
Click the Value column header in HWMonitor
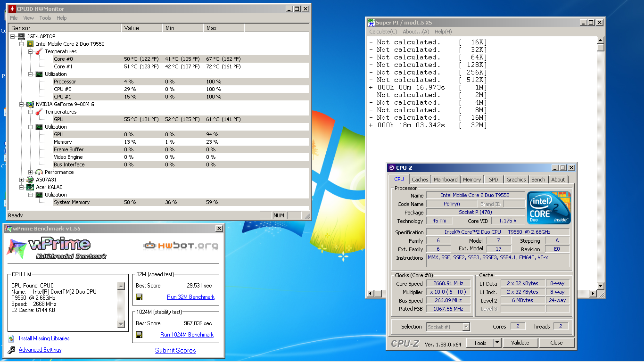142,28
